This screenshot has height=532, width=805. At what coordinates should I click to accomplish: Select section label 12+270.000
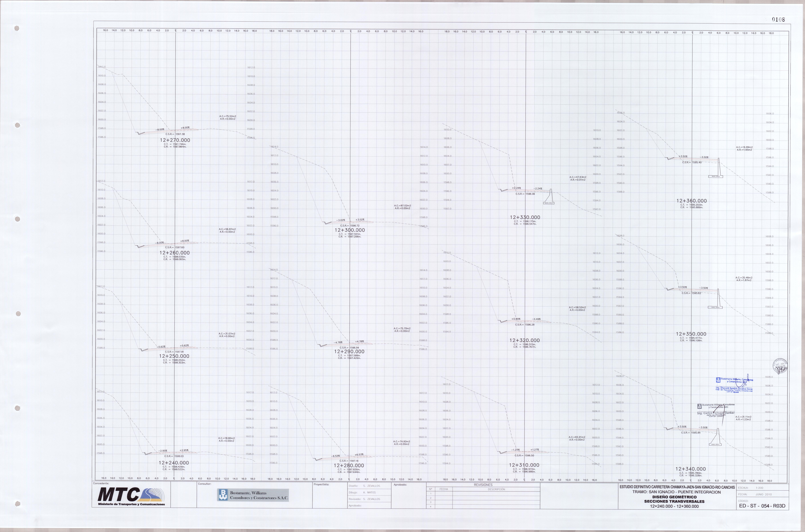pyautogui.click(x=175, y=140)
